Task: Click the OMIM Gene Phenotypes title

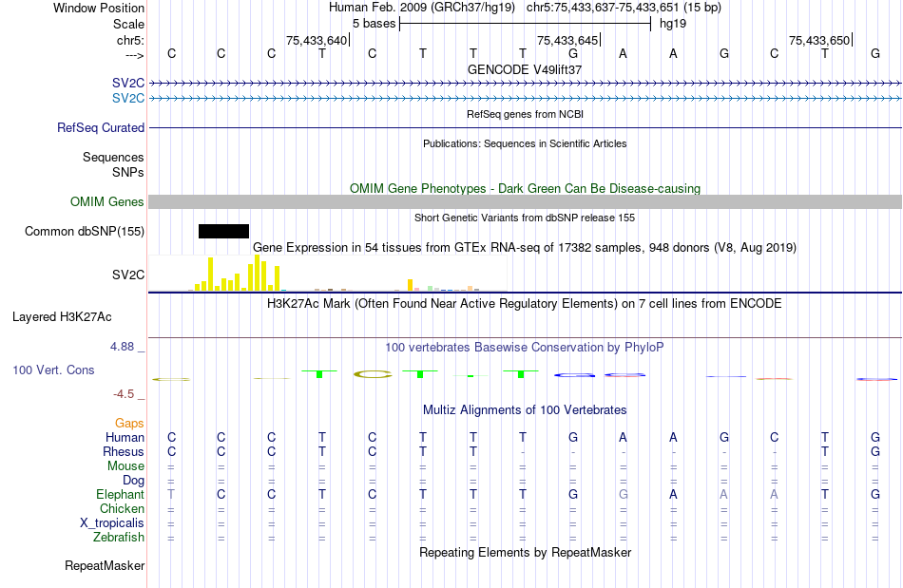Action: point(526,189)
